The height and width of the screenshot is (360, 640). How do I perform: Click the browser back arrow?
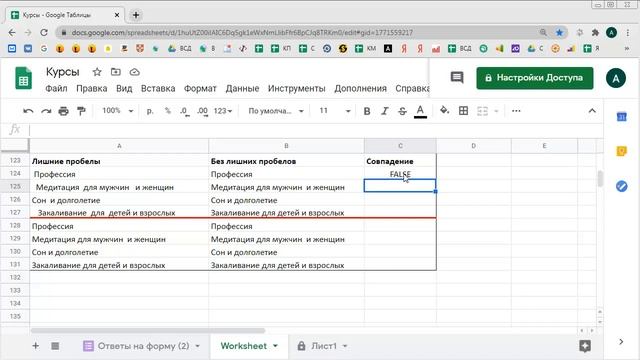click(12, 33)
